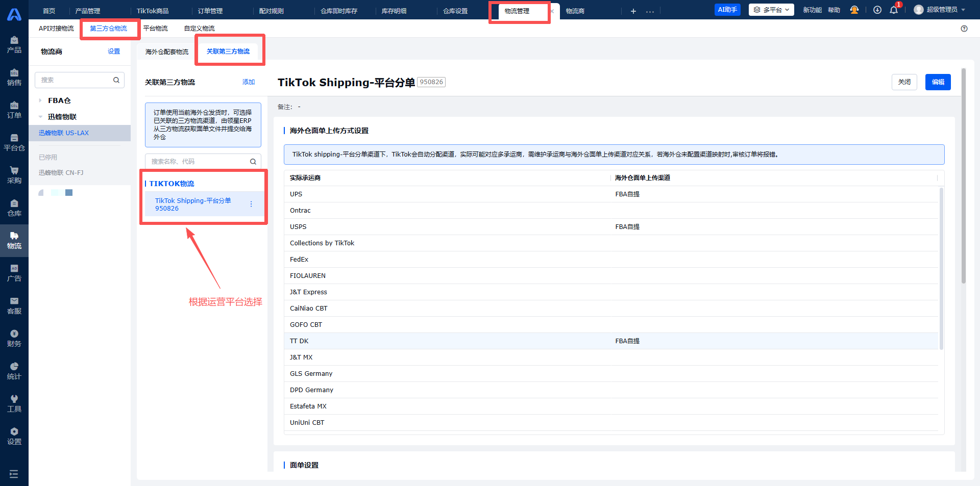Click search icon in 物流商 search box
980x486 pixels.
[x=116, y=80]
